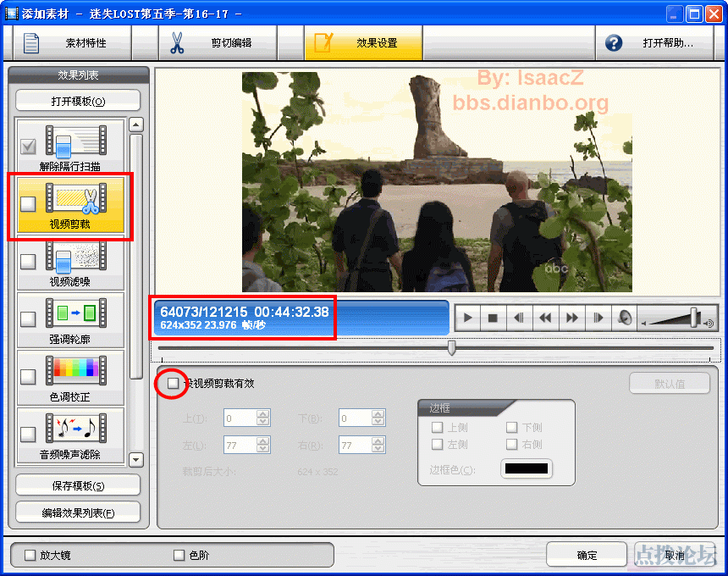Open the 素材特性 tab
Viewport: 728px width, 576px height.
[73, 42]
